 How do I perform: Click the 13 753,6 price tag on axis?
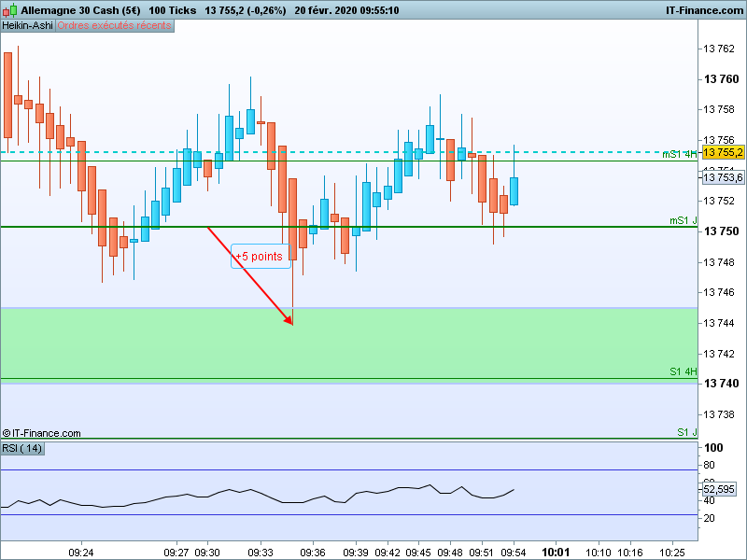click(x=723, y=177)
